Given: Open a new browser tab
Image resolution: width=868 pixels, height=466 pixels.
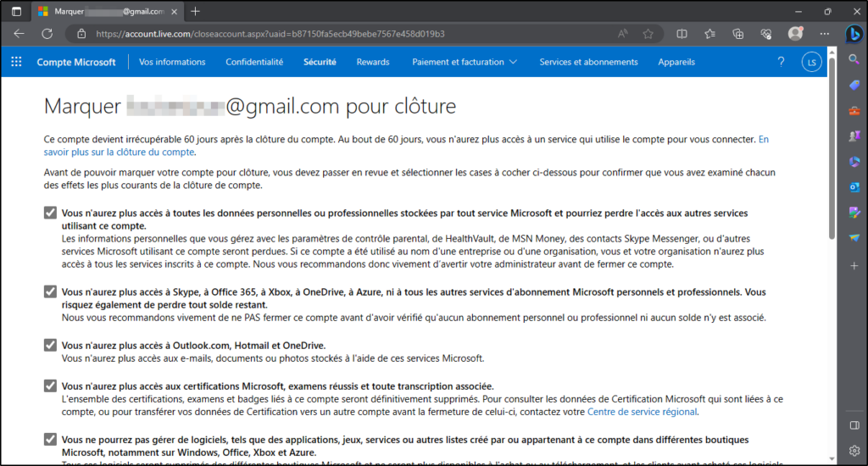Looking at the screenshot, I should click(196, 11).
